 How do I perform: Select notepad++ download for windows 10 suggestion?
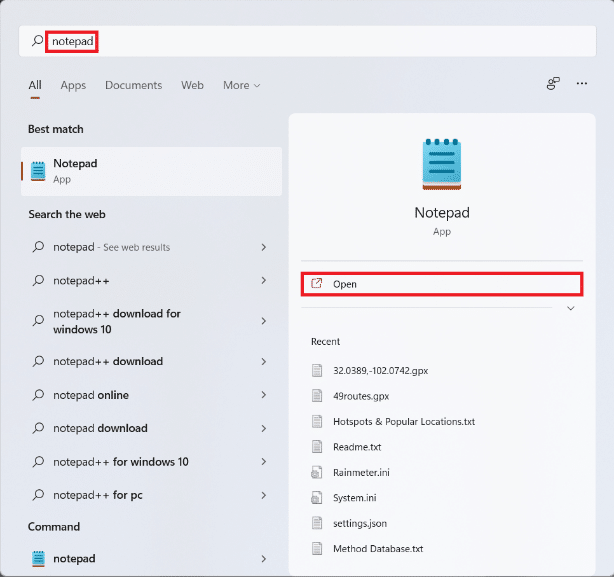[x=116, y=321]
